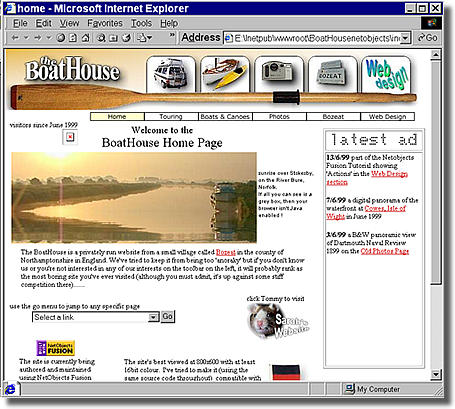Open the View menu
455x409 pixels.
pyautogui.click(x=69, y=23)
